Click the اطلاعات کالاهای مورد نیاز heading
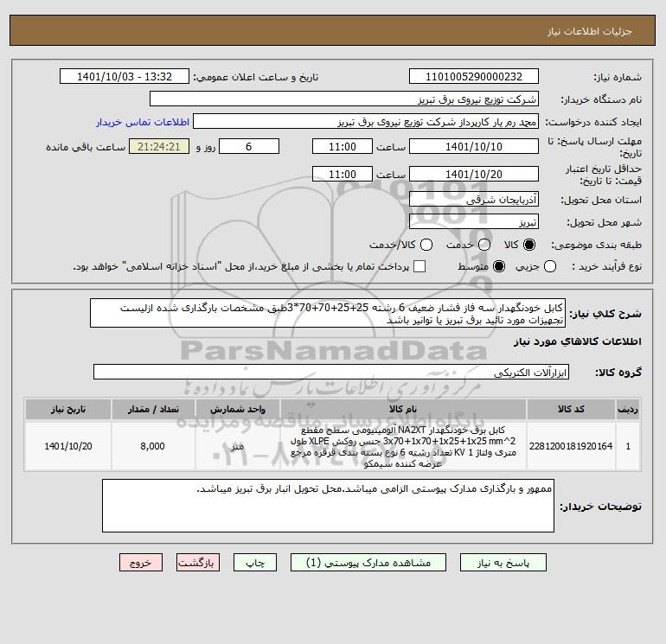The height and width of the screenshot is (644, 666). coord(578,341)
